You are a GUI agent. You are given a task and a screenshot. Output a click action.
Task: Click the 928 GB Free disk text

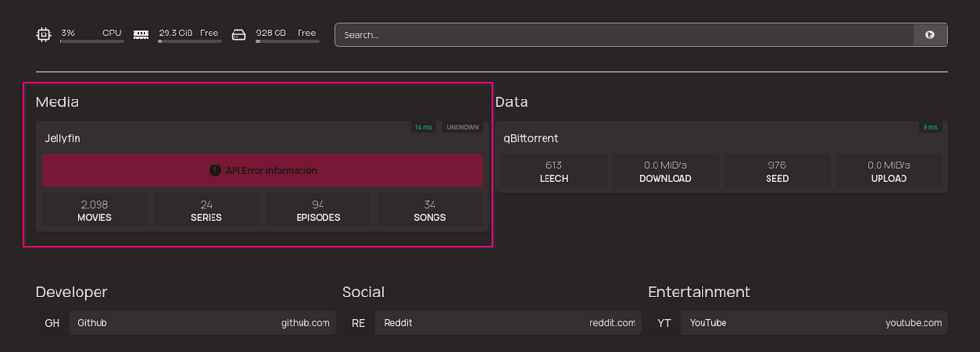tap(286, 33)
